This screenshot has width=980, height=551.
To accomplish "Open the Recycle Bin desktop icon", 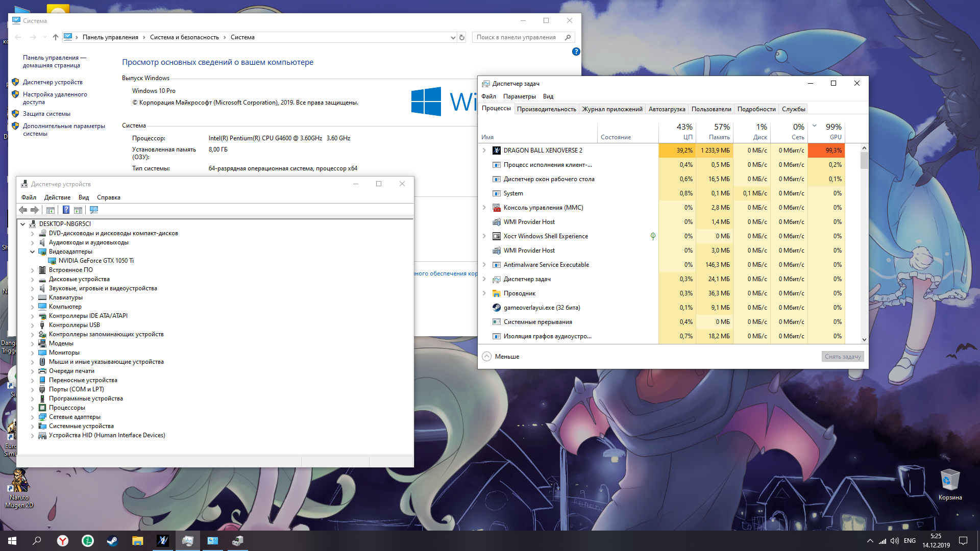I will [950, 485].
